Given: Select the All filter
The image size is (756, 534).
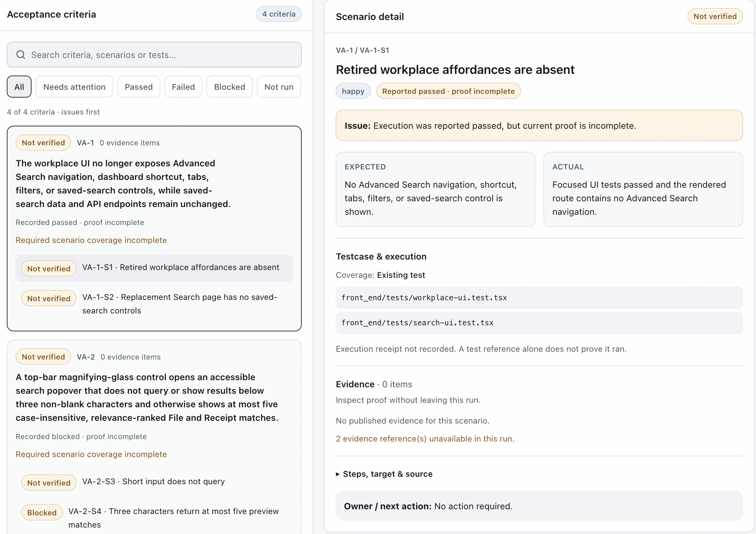Looking at the screenshot, I should pos(19,87).
